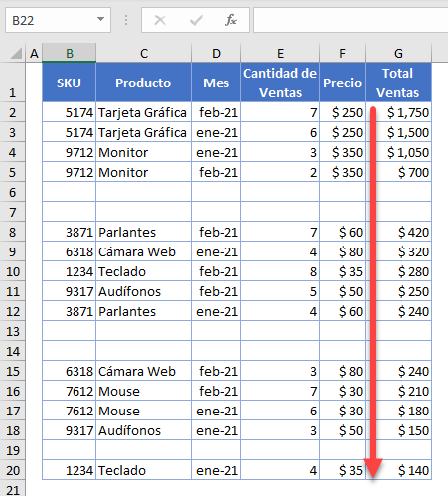
Task: Select row 1 header
Action: (13, 83)
